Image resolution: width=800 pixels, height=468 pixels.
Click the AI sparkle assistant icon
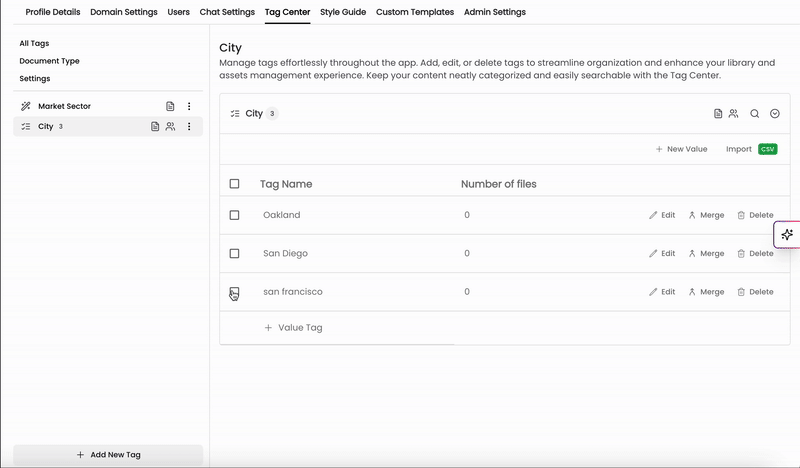tap(787, 235)
